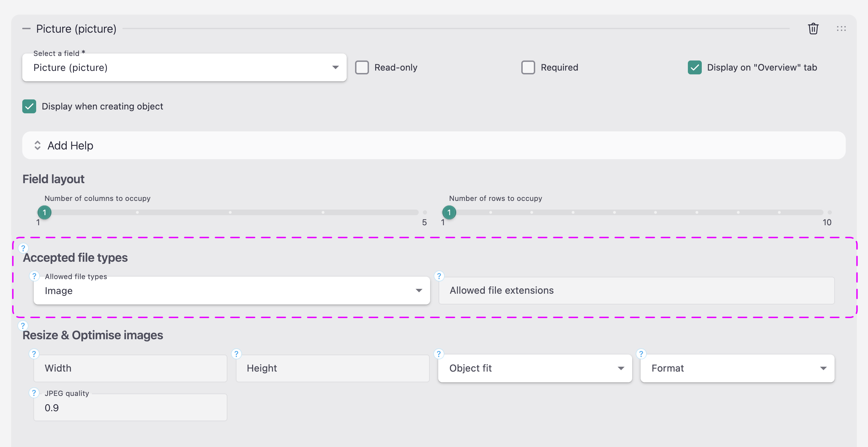
Task: Open help icon beside Allowed file extensions
Action: pos(439,276)
